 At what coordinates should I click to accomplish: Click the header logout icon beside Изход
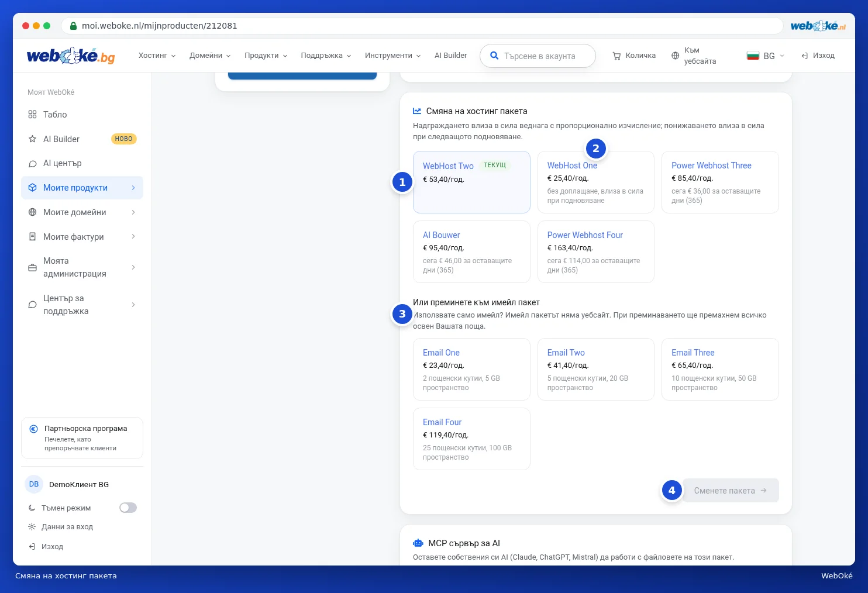[x=805, y=56]
